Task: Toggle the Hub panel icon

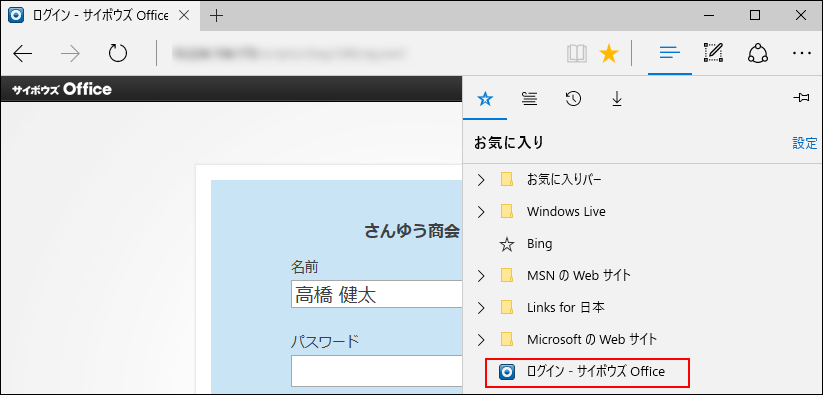Action: pyautogui.click(x=670, y=53)
